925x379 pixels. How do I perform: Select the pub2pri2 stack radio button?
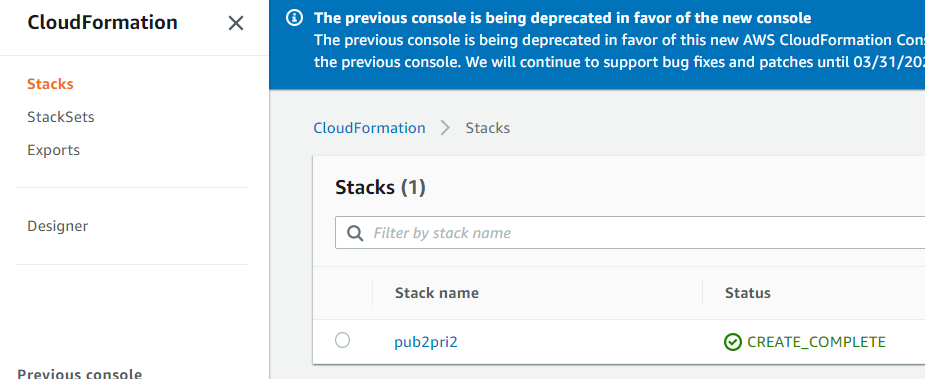tap(342, 340)
